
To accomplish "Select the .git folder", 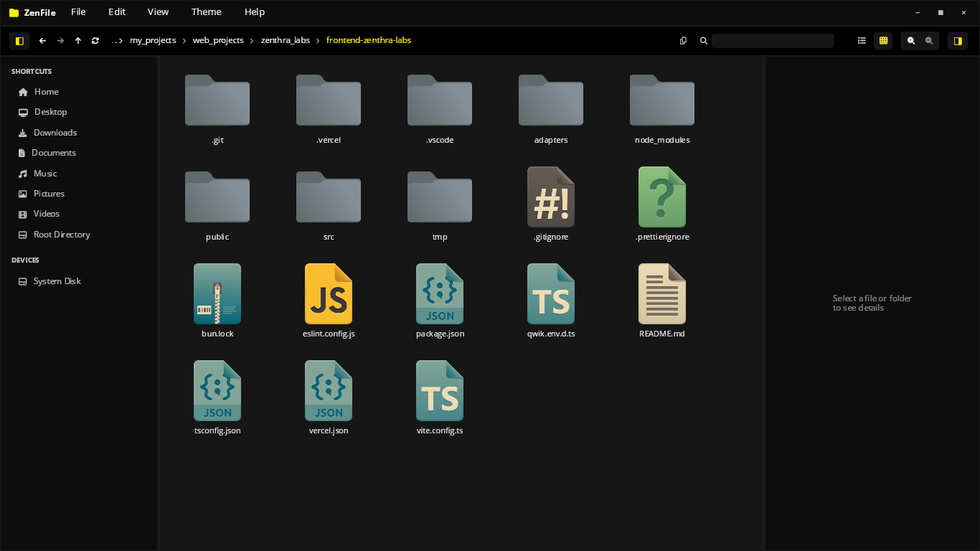I will point(217,108).
